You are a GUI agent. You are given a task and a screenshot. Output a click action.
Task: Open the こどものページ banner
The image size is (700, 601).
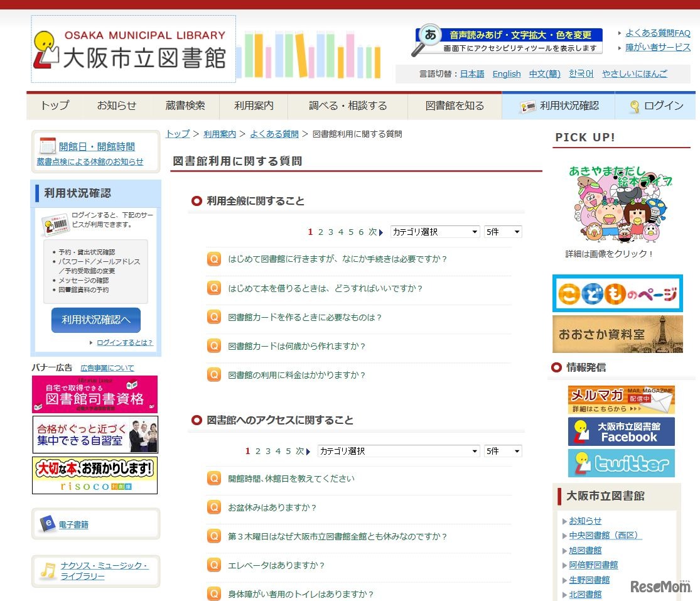pyautogui.click(x=617, y=293)
